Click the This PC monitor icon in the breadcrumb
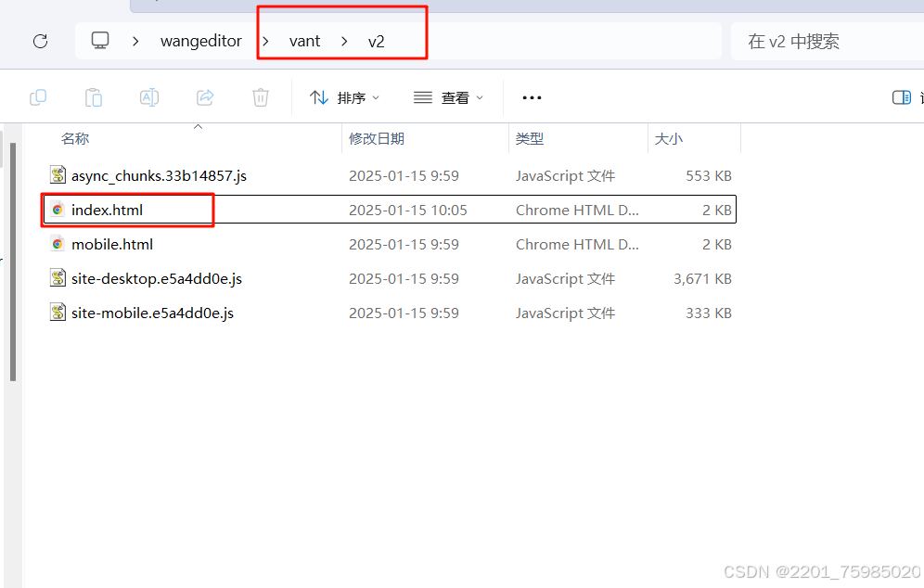The image size is (924, 588). [100, 41]
